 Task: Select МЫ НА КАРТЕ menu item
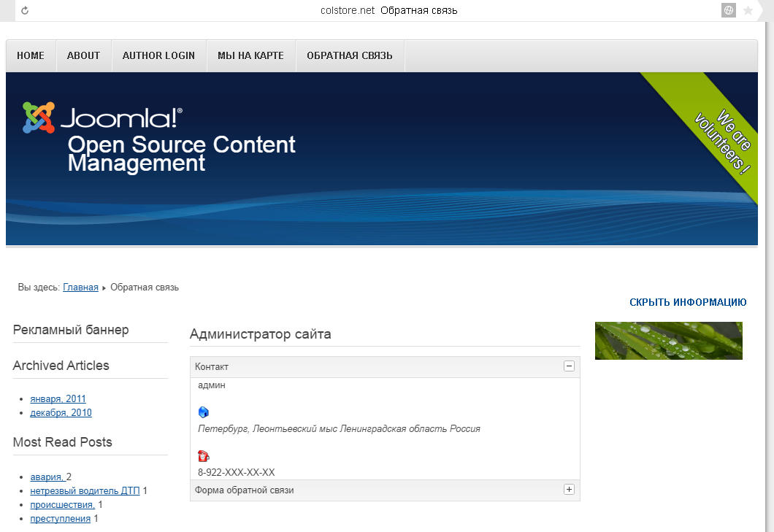point(250,55)
